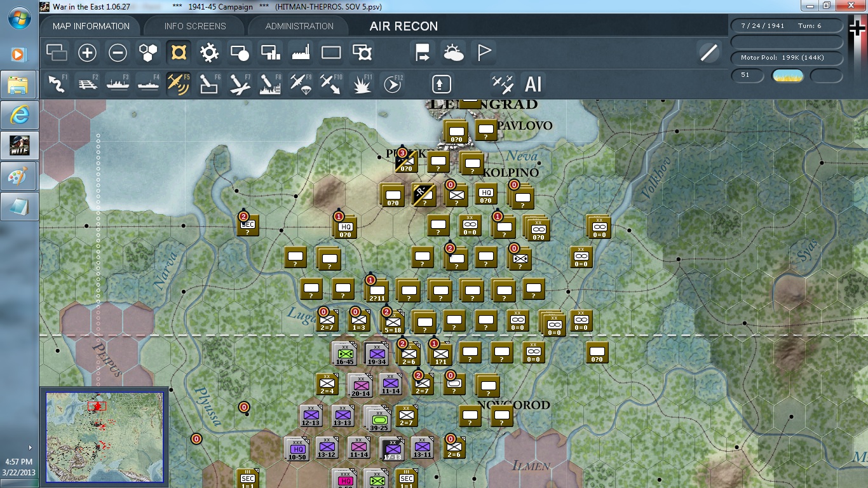
Task: Toggle the gear-shaped fortification icon
Action: coord(209,53)
